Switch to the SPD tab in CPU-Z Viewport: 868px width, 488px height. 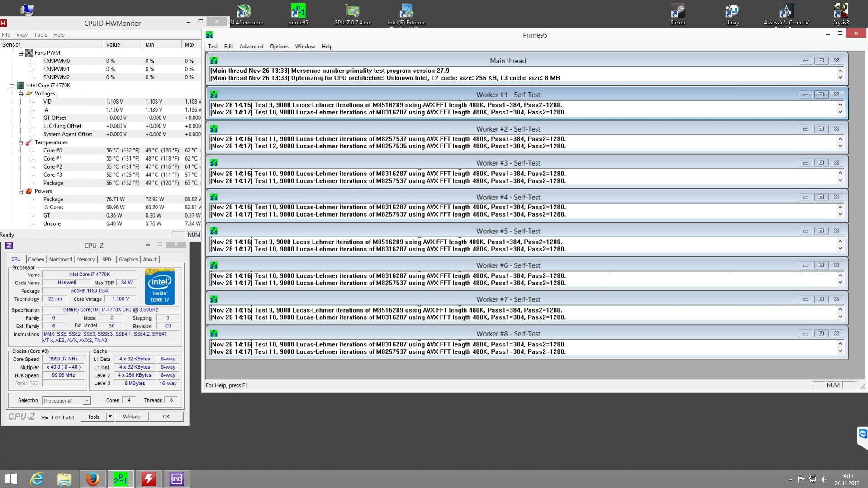tap(106, 259)
